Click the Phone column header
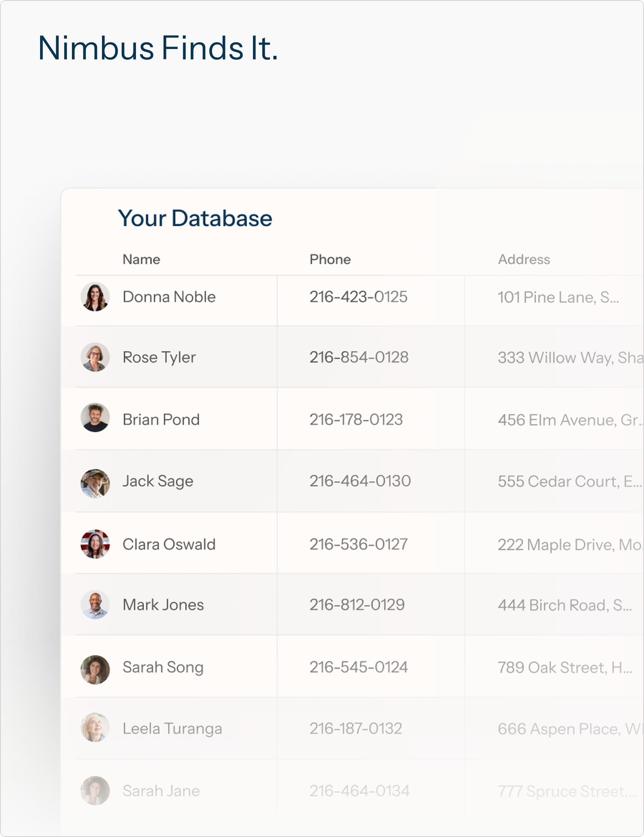644x837 pixels. click(x=330, y=259)
